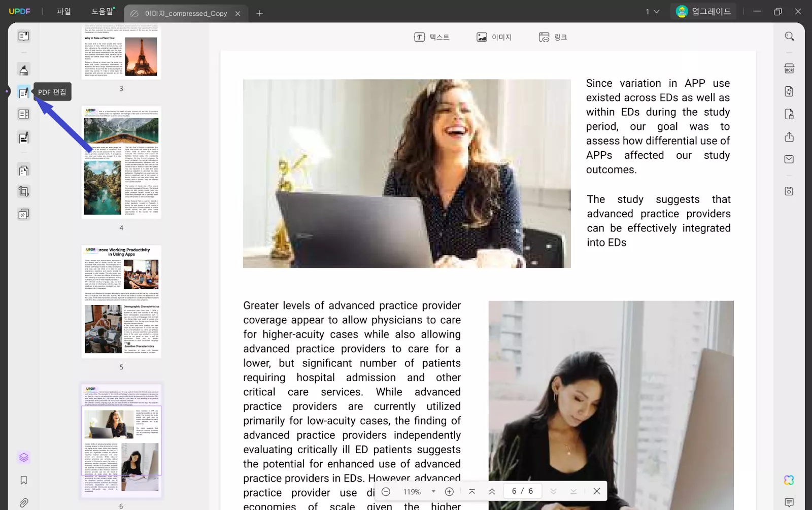This screenshot has height=510, width=812.
Task: Open the organize pages tool icon
Action: pos(24,171)
